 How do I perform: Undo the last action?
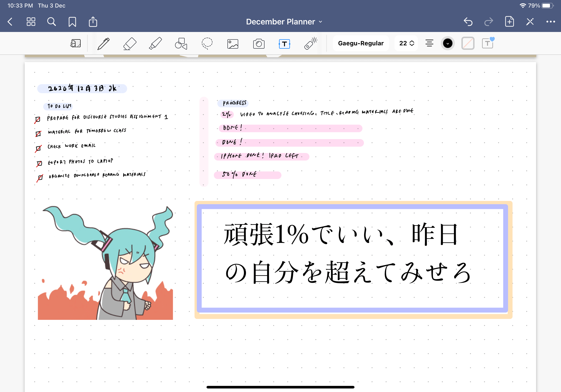468,22
